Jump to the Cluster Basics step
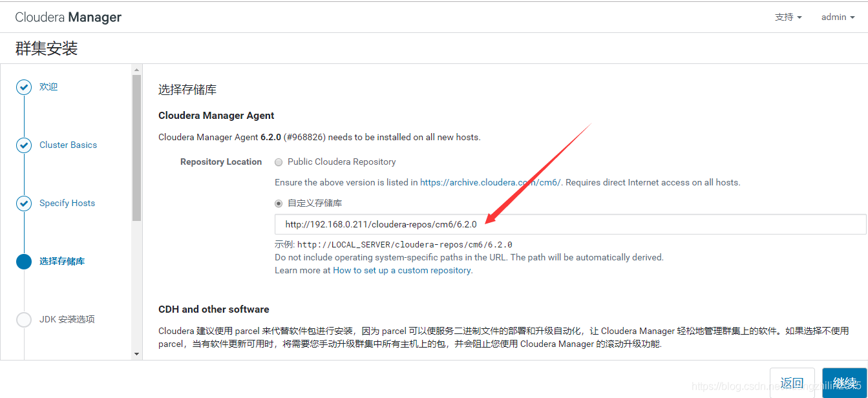Screen dimensions: 868x398 (x=68, y=145)
